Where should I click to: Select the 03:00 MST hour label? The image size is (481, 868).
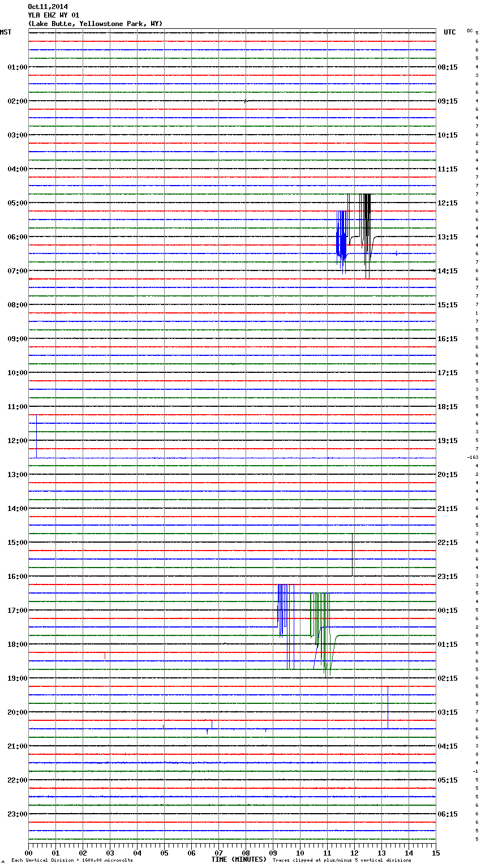click(18, 135)
